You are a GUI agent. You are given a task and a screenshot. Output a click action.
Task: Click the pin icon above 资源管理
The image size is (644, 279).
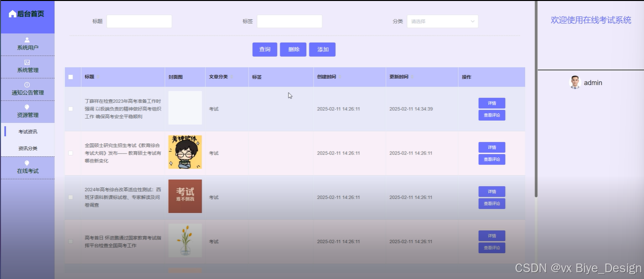[27, 107]
